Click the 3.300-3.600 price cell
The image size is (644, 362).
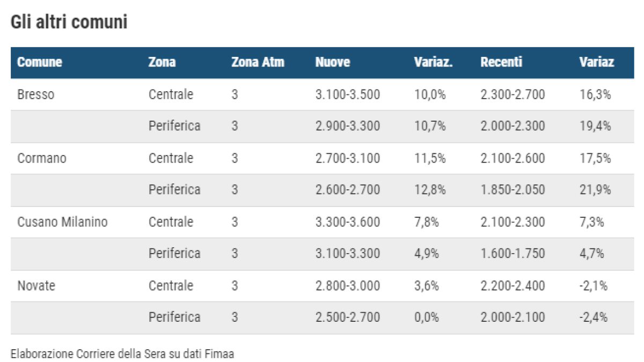[x=348, y=221]
